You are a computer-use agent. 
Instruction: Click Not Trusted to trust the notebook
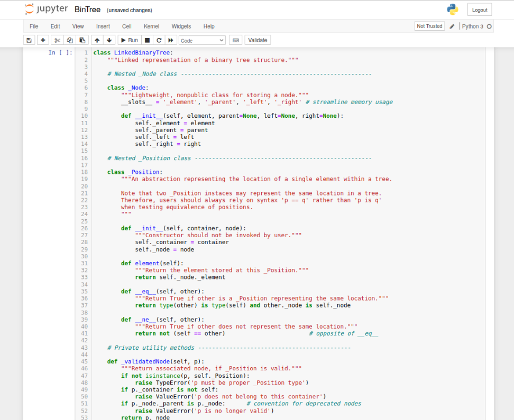(429, 25)
